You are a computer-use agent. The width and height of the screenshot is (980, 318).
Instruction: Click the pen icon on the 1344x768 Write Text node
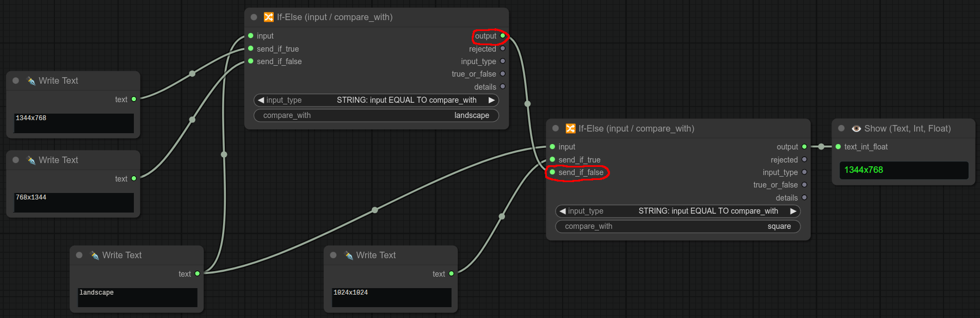(x=31, y=81)
